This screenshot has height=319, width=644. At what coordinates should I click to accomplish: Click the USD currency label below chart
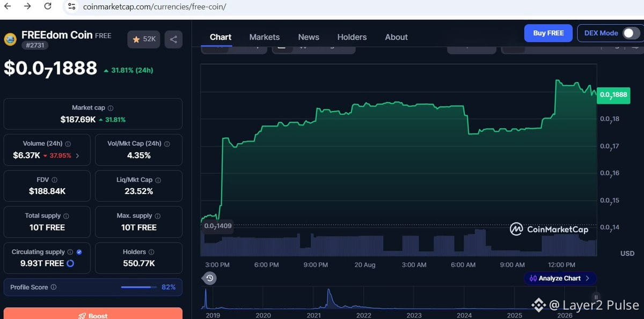coord(627,253)
